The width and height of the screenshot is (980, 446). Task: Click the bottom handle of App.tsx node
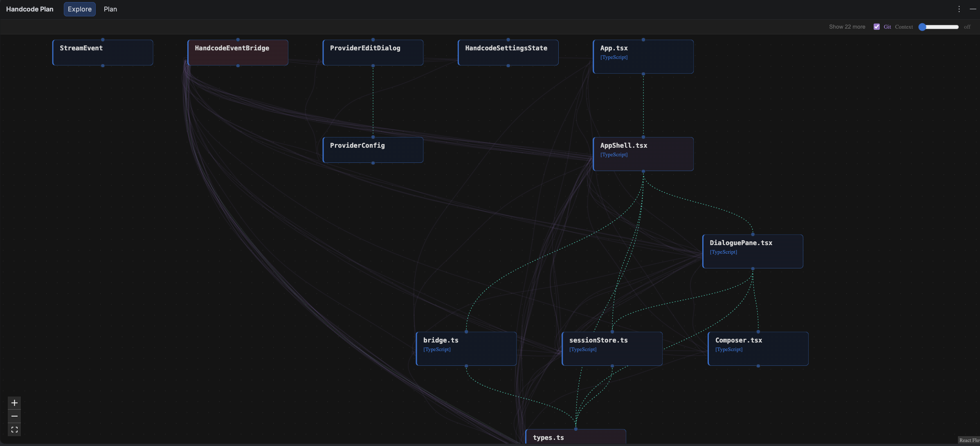pos(643,74)
